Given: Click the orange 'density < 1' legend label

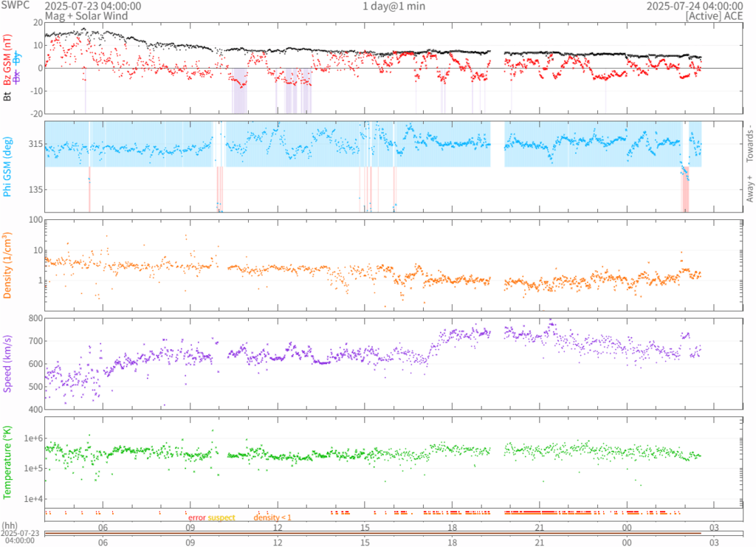Looking at the screenshot, I should pos(272,517).
